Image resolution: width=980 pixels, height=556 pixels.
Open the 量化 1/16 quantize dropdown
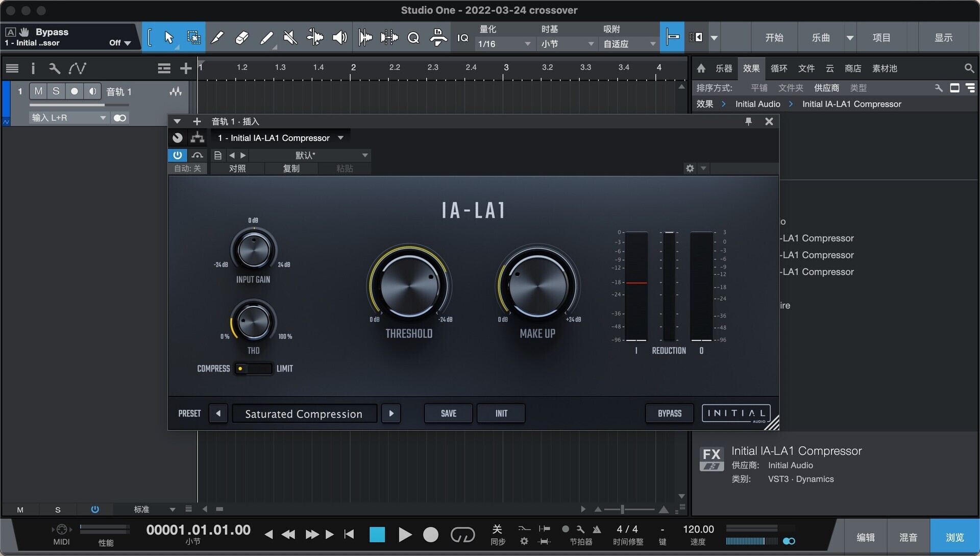click(504, 44)
